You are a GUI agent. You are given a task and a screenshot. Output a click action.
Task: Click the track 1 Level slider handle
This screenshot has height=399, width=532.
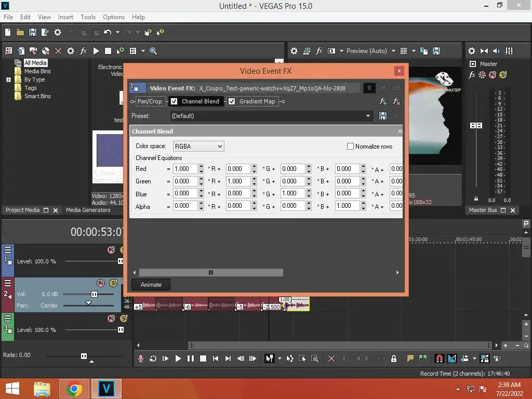(121, 261)
